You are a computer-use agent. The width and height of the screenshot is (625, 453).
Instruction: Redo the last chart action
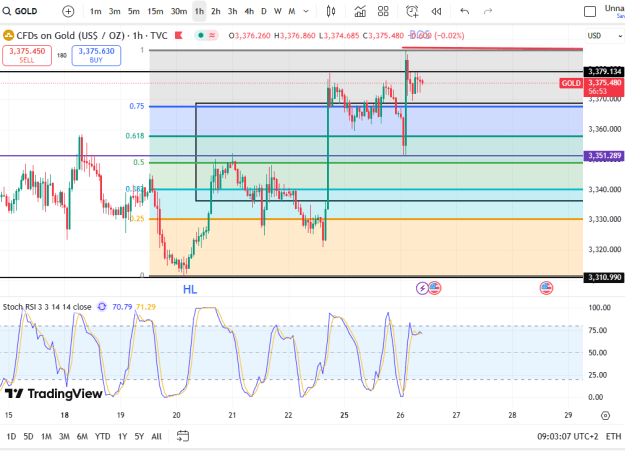(x=488, y=11)
